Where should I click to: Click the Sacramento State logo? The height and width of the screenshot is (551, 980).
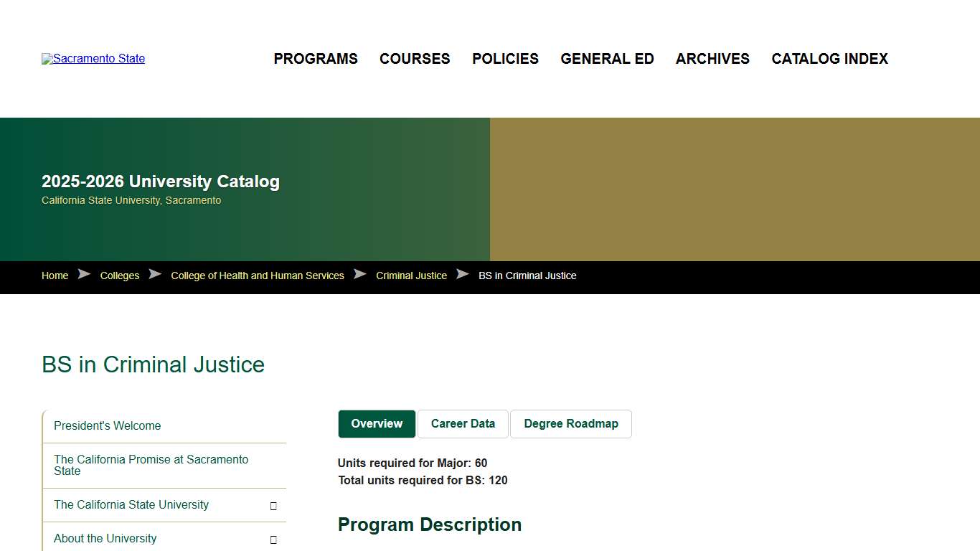click(x=93, y=58)
